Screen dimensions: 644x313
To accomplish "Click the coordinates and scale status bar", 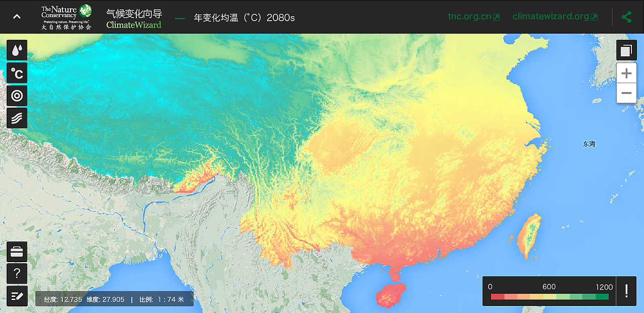I will tap(114, 299).
